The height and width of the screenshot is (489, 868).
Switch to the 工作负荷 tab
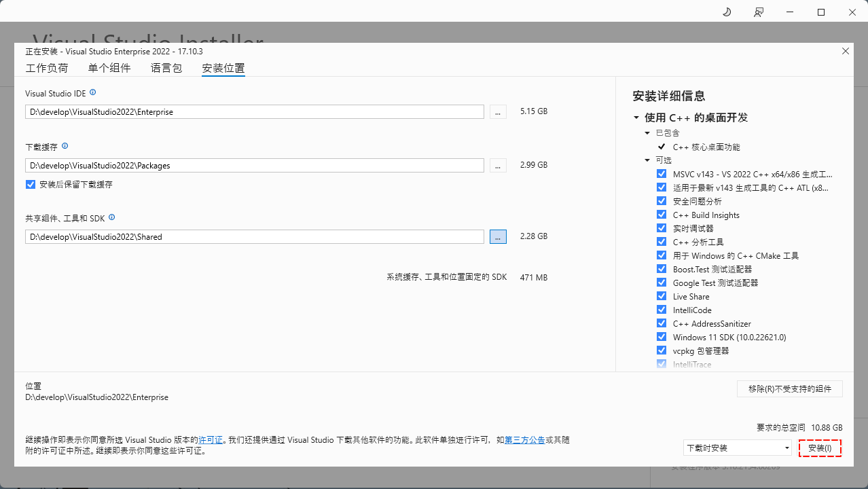47,68
